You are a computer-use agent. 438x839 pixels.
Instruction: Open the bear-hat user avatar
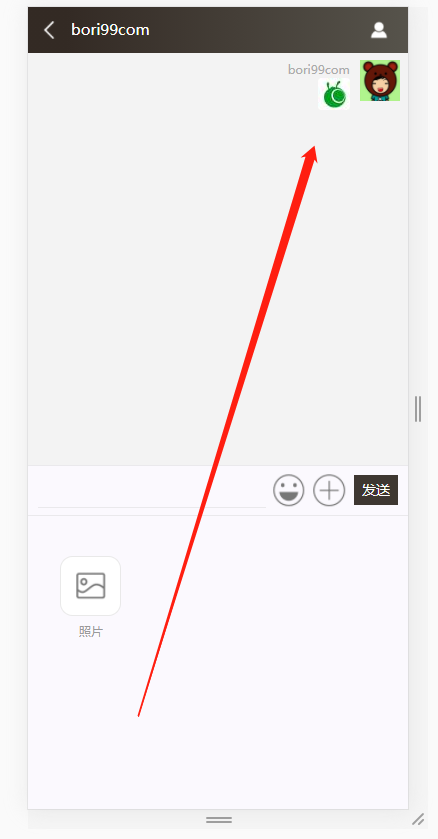click(380, 81)
